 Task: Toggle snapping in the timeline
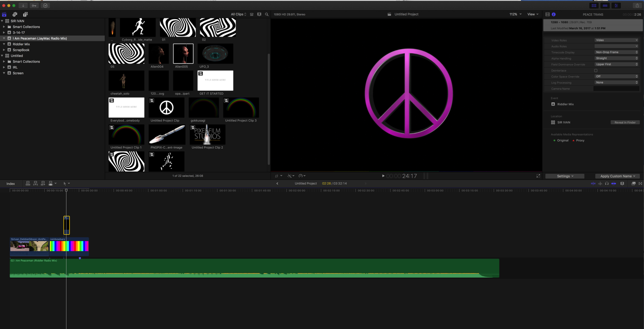point(614,183)
